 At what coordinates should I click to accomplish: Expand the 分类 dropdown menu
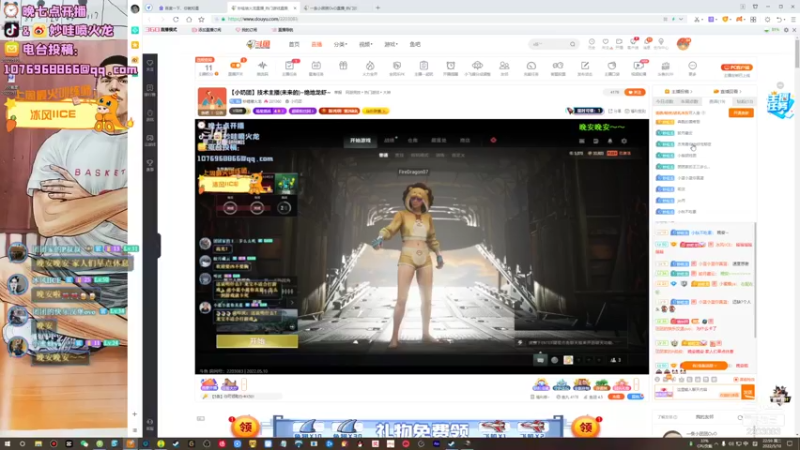point(340,44)
